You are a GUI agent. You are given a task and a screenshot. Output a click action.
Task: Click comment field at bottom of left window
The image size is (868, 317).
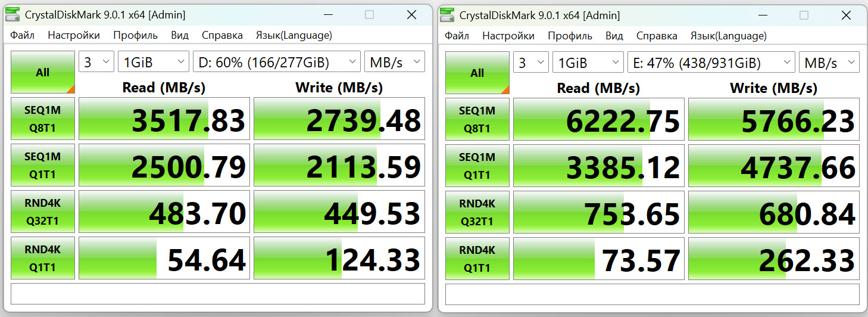(x=218, y=294)
